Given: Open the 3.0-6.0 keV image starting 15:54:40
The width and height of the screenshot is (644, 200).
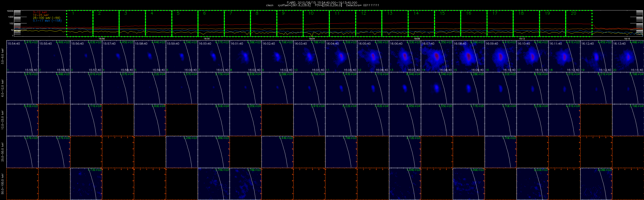Looking at the screenshot, I should click(x=22, y=56).
